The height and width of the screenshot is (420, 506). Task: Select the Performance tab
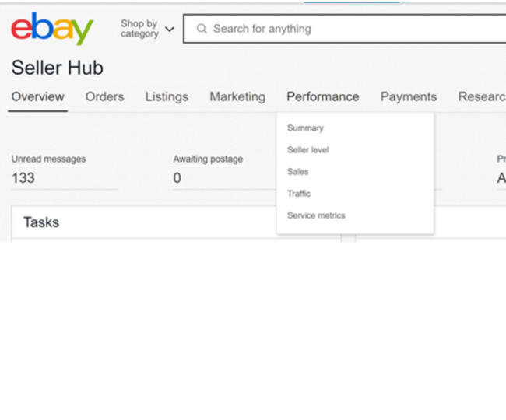coord(323,96)
